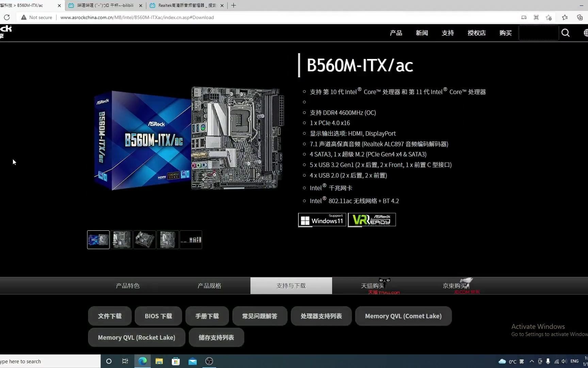Switch to the bilibili tab
Screen dimensions: 588x368
click(x=105, y=5)
